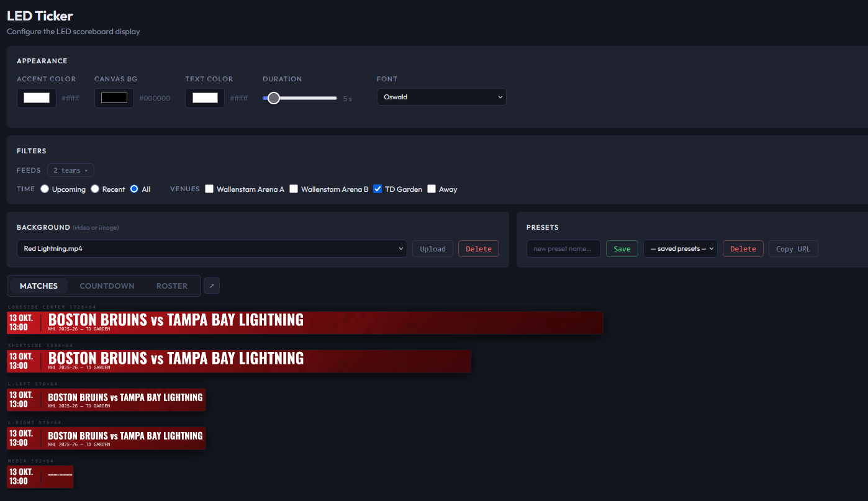The height and width of the screenshot is (501, 868).
Task: Click the #000000 canvas hex value
Action: 155,98
